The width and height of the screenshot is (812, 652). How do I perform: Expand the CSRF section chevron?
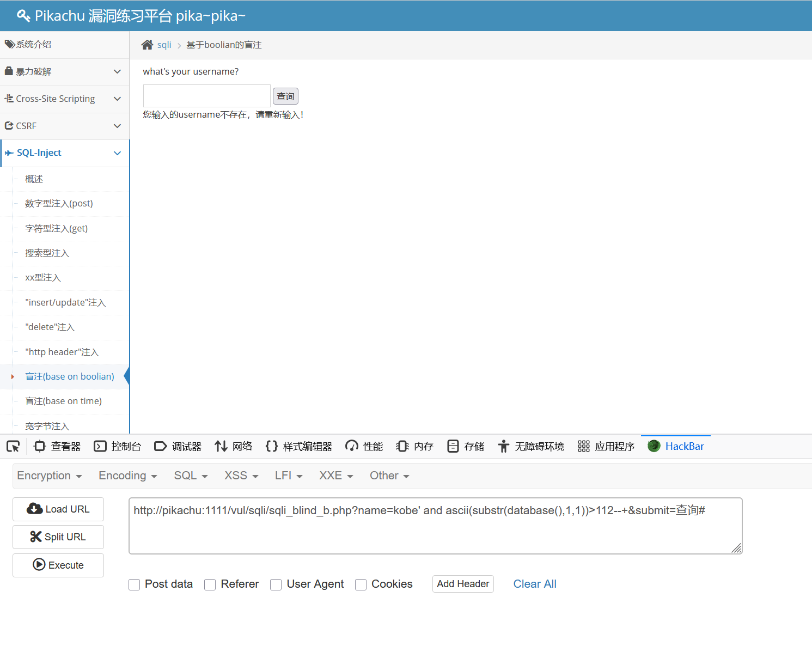117,126
